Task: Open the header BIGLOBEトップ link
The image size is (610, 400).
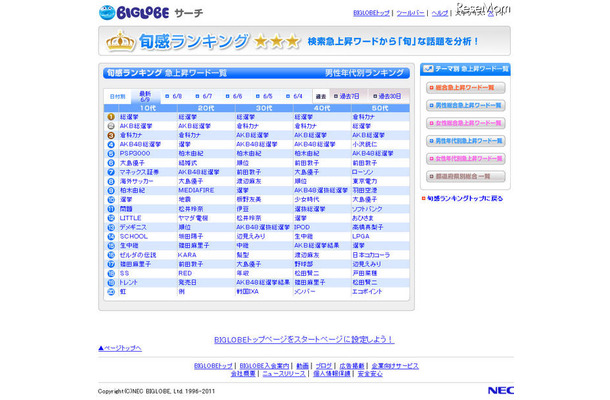Action: (371, 13)
